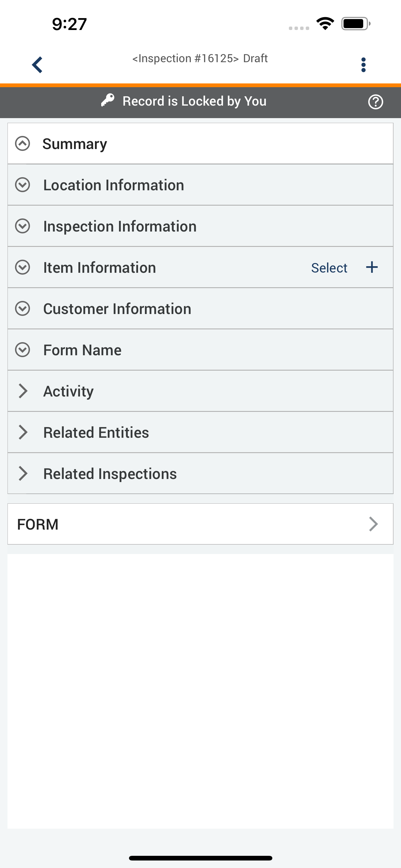Tap the battery status icon

coord(355,23)
